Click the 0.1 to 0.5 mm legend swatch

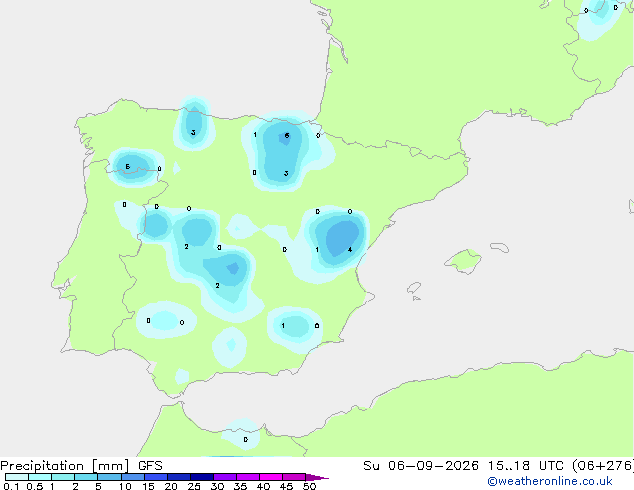tap(17, 477)
